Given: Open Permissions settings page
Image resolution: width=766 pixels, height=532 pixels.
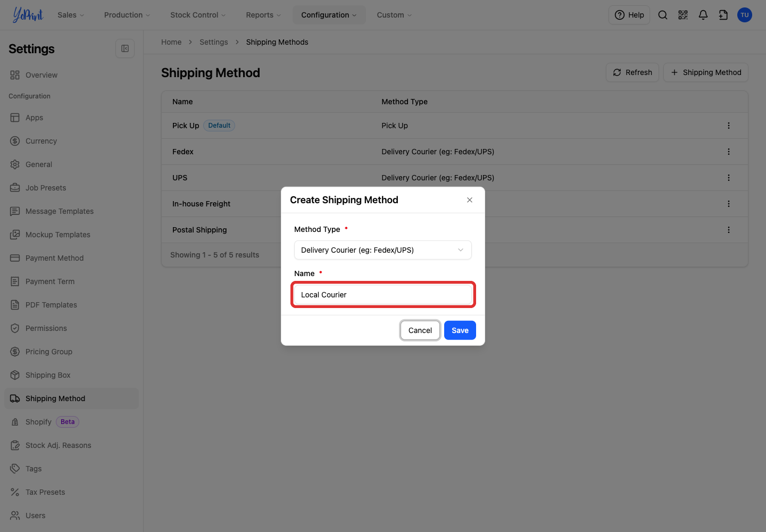Looking at the screenshot, I should pyautogui.click(x=71, y=328).
